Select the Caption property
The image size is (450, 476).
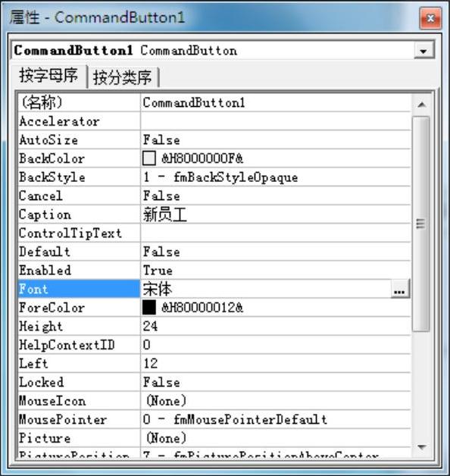click(x=79, y=215)
